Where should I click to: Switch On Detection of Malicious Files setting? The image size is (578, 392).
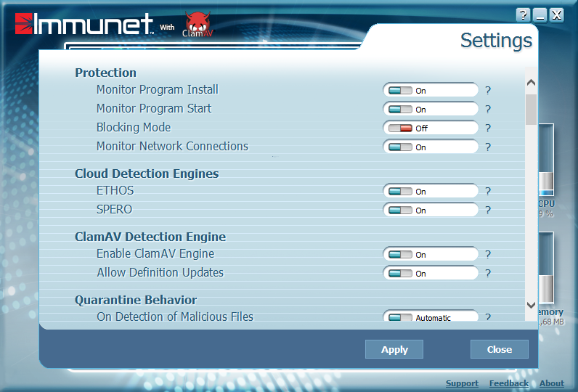[401, 318]
